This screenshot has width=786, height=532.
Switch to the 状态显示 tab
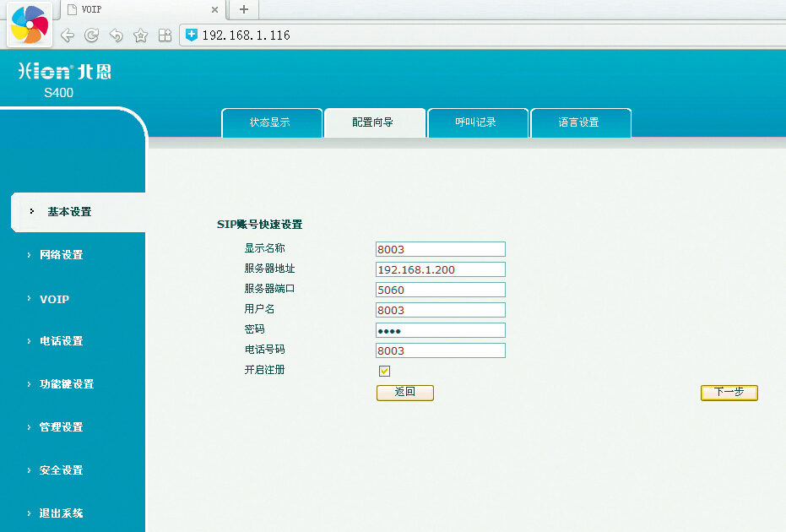[x=272, y=122]
